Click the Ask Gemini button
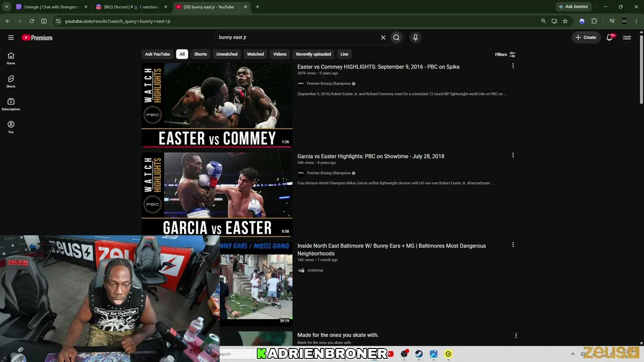The image size is (644, 362). pyautogui.click(x=573, y=7)
